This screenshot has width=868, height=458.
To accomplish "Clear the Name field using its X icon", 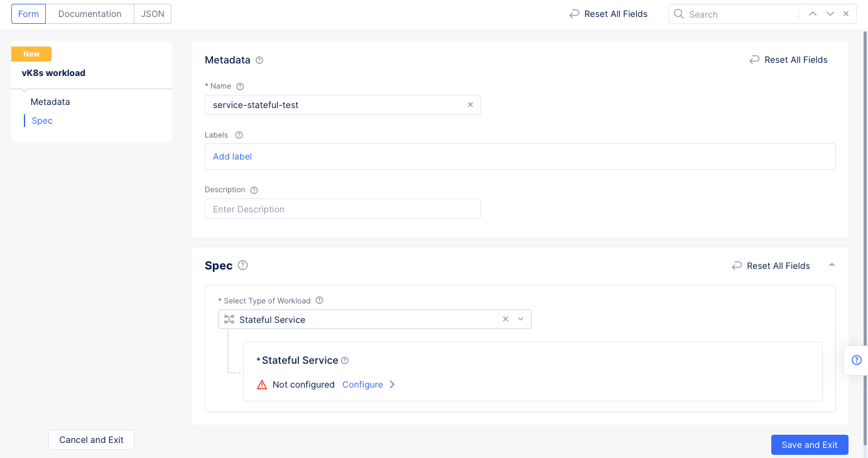I will coord(470,104).
